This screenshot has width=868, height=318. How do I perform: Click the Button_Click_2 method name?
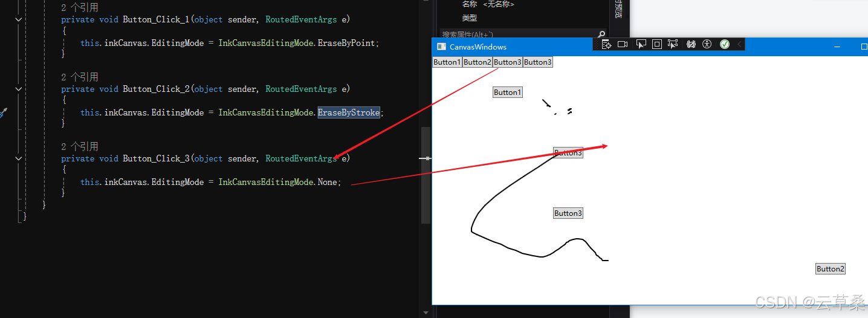pyautogui.click(x=156, y=89)
